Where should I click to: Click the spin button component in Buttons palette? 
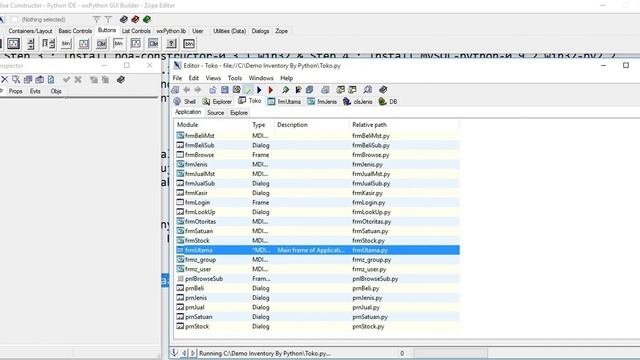31,44
